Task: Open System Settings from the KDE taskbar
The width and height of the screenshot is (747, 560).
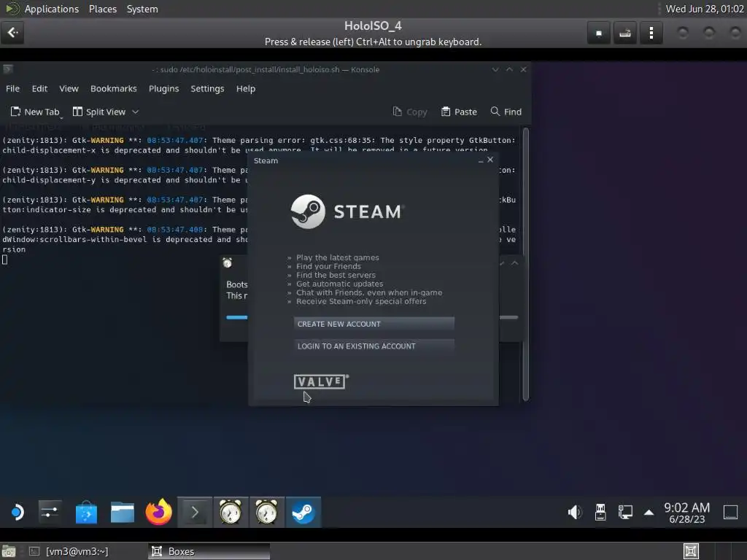Action: click(x=50, y=513)
